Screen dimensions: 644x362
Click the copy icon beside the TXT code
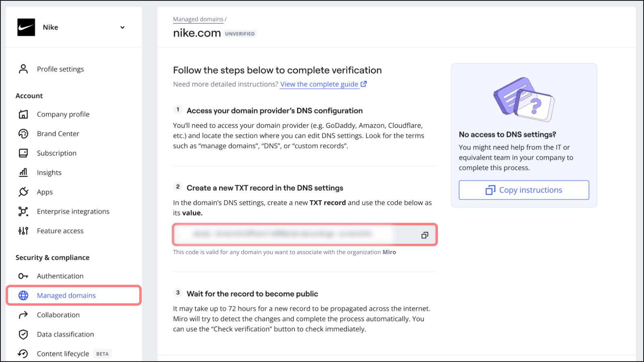pyautogui.click(x=425, y=235)
